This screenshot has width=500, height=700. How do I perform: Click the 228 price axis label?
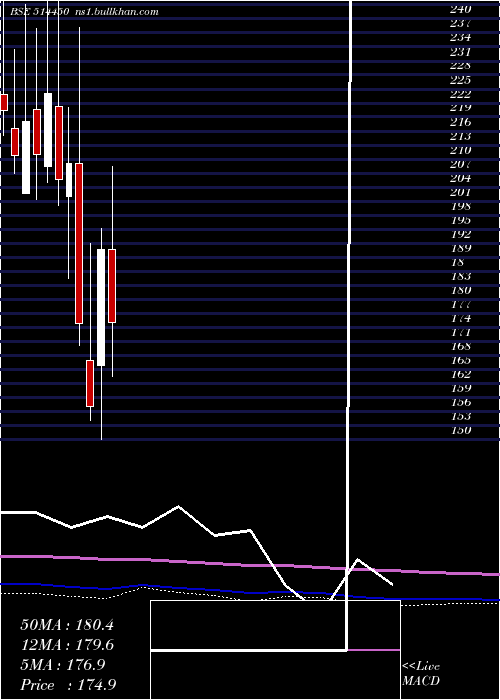coord(460,66)
